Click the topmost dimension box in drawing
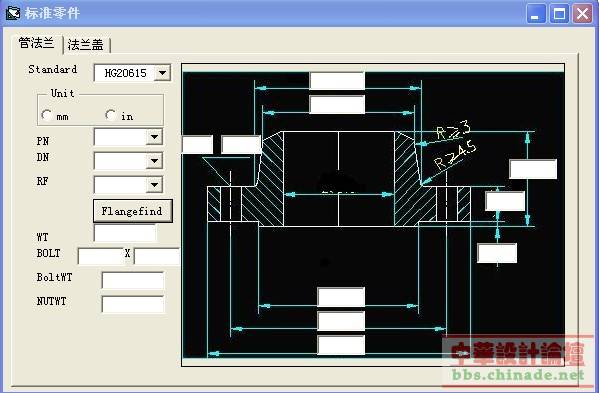Viewport: 599px width, 393px height. click(x=337, y=81)
